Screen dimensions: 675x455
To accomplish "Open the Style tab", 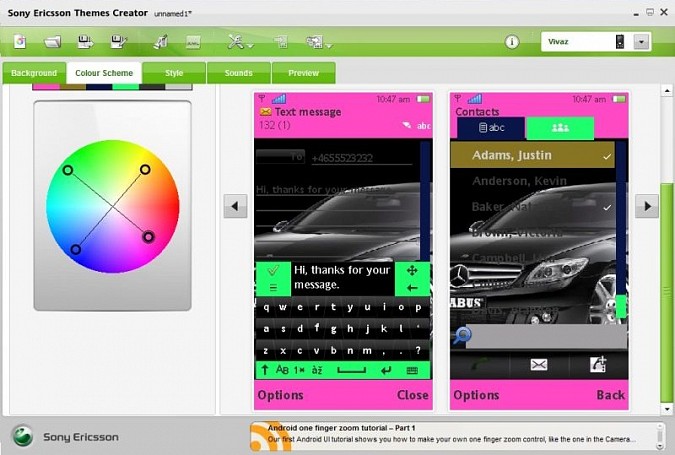I will click(174, 73).
